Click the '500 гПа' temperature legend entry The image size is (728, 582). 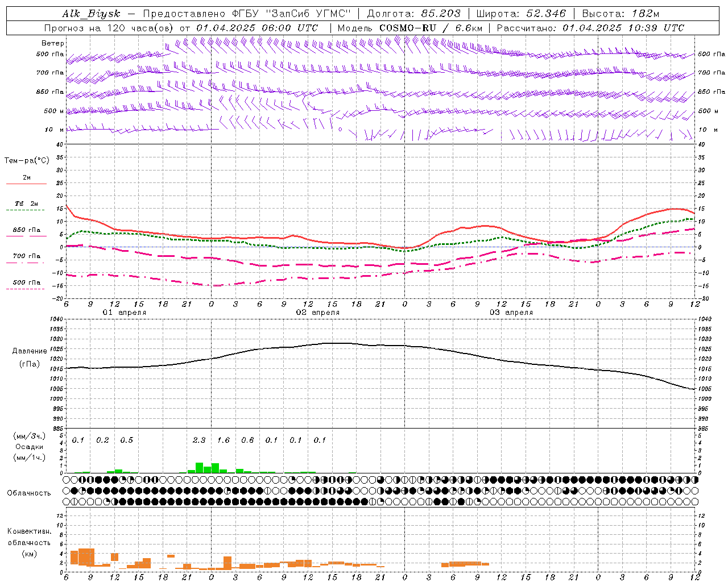26,282
